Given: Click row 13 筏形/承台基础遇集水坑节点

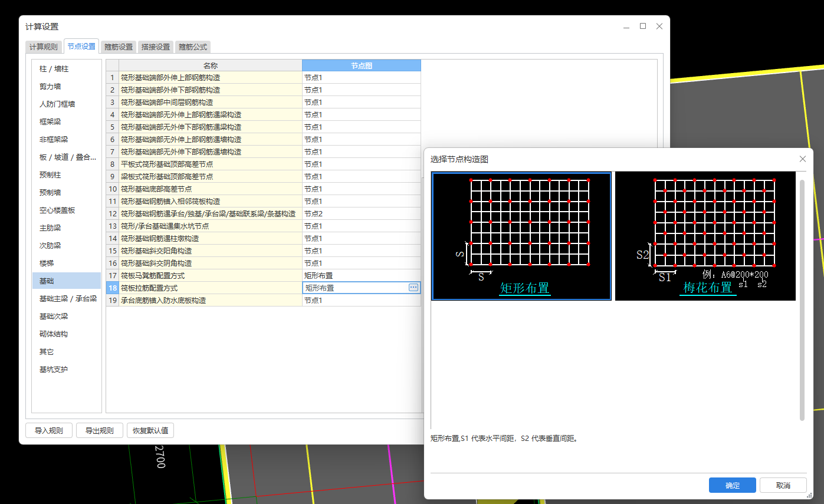Looking at the screenshot, I should [211, 226].
